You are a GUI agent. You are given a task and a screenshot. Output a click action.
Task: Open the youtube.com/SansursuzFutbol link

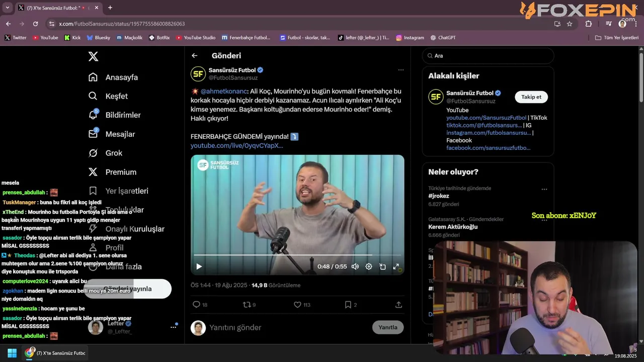(x=486, y=118)
